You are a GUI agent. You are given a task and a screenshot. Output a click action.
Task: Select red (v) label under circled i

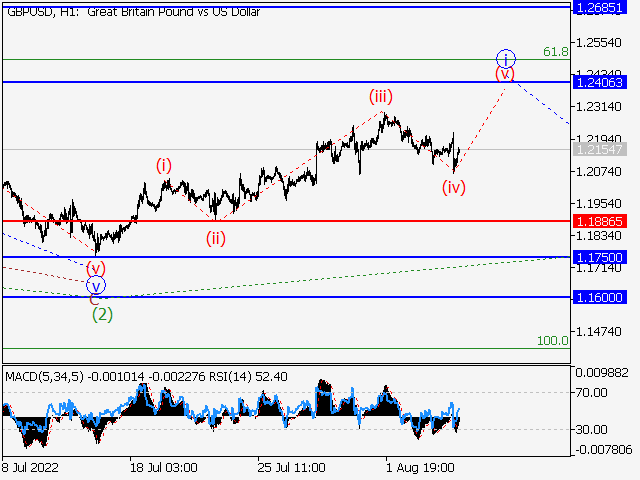pos(505,74)
